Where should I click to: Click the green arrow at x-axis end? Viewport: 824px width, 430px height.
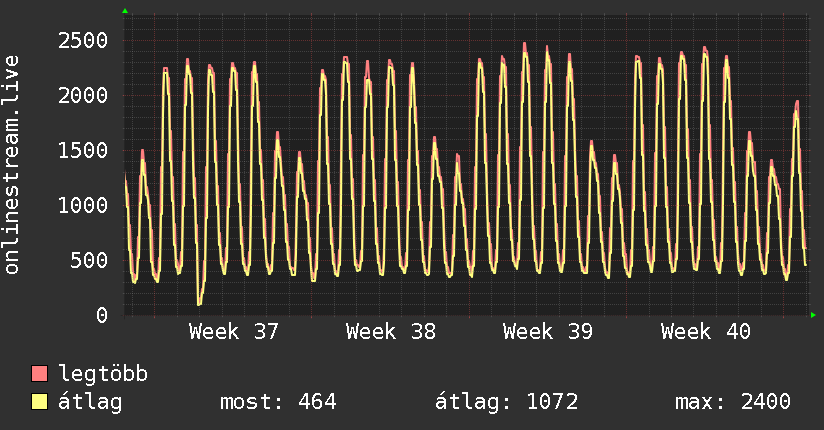(x=813, y=315)
